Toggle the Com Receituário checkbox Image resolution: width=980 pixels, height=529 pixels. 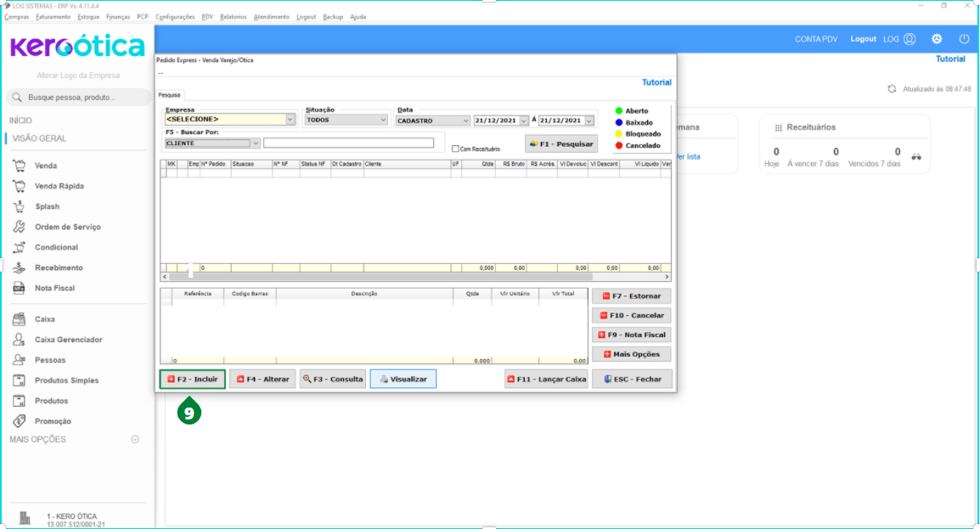455,149
